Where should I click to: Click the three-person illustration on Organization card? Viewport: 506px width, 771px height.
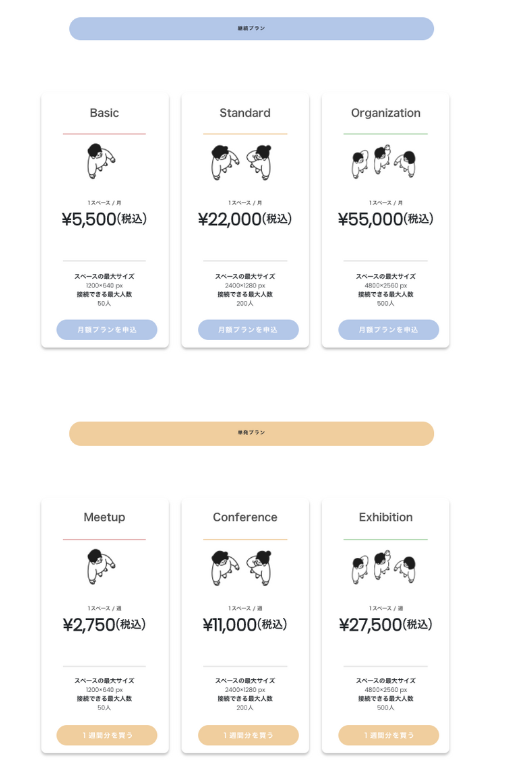point(384,161)
